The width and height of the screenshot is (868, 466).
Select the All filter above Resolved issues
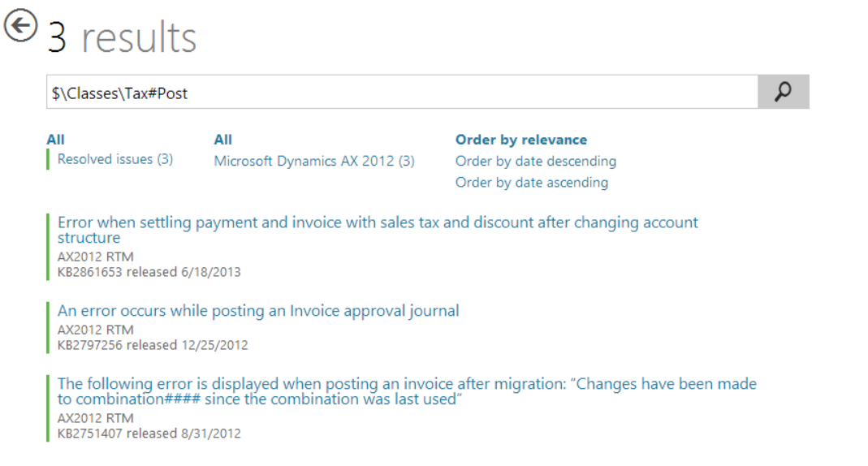pos(56,140)
